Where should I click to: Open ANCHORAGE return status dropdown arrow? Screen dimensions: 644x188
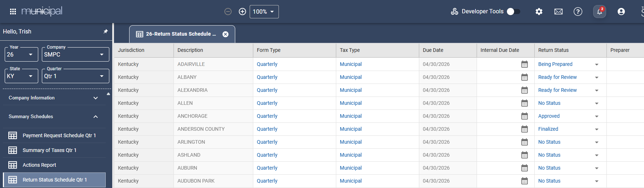597,116
